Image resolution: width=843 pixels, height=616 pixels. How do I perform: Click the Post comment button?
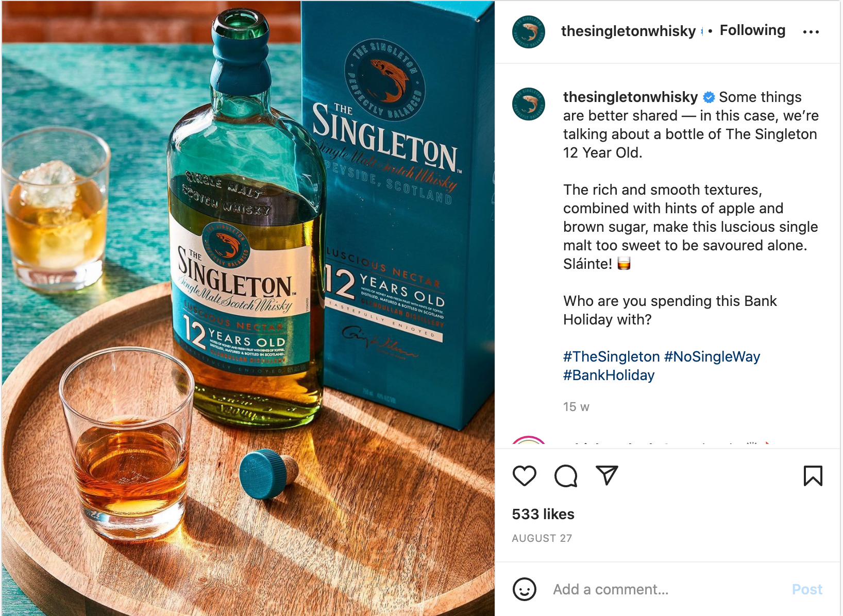coord(807,589)
